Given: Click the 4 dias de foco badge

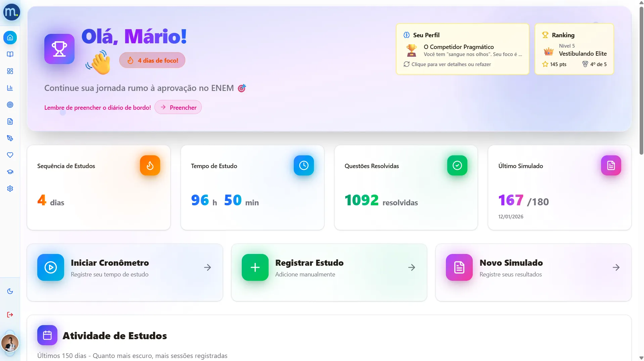Looking at the screenshot, I should 152,60.
